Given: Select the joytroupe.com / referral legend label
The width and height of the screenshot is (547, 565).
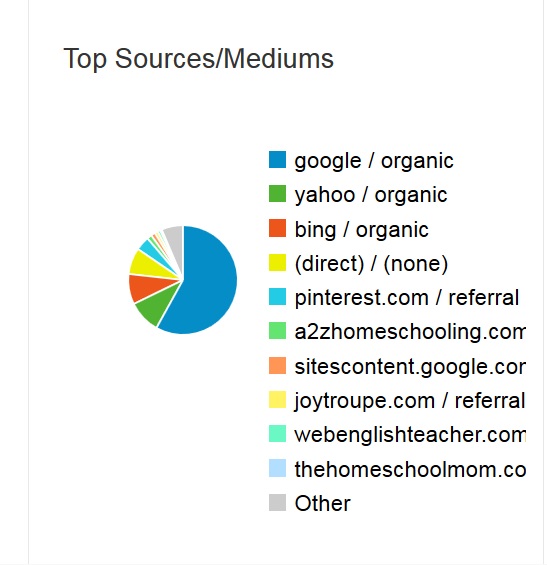Looking at the screenshot, I should (410, 401).
